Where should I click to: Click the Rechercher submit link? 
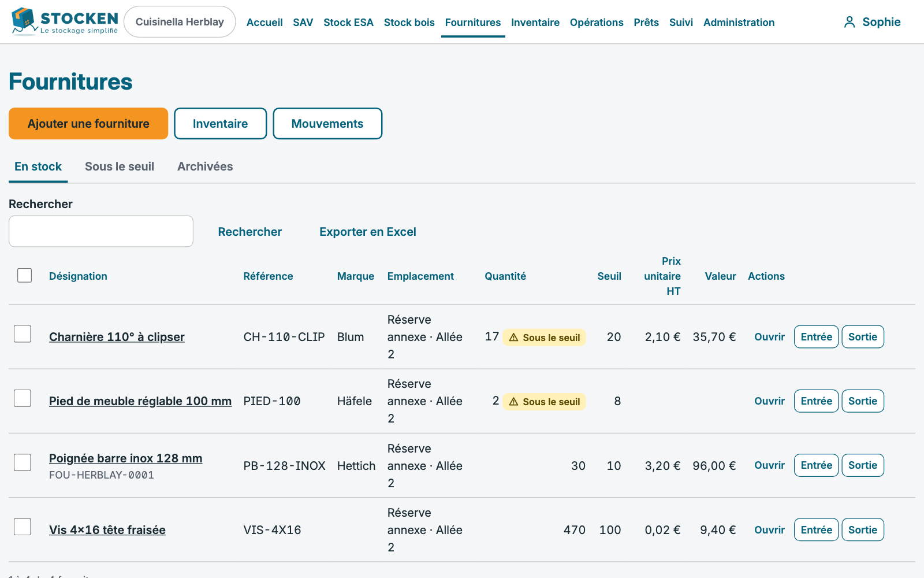click(250, 232)
